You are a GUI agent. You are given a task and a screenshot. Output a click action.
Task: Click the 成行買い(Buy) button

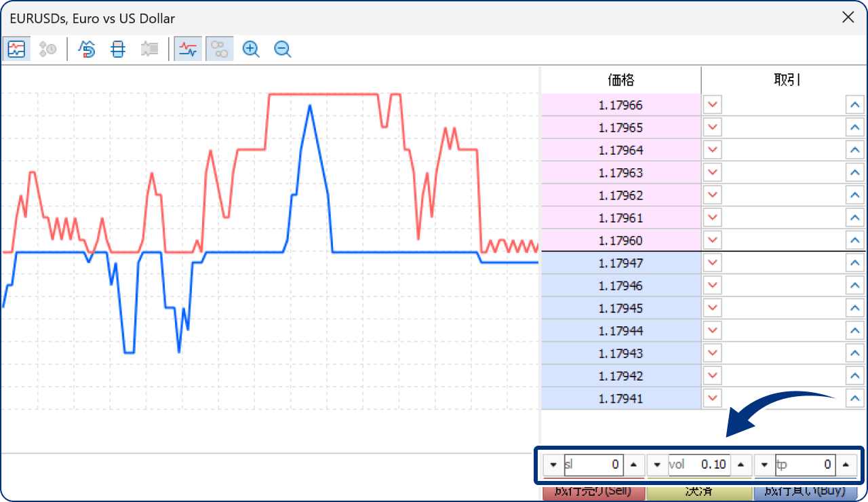805,493
